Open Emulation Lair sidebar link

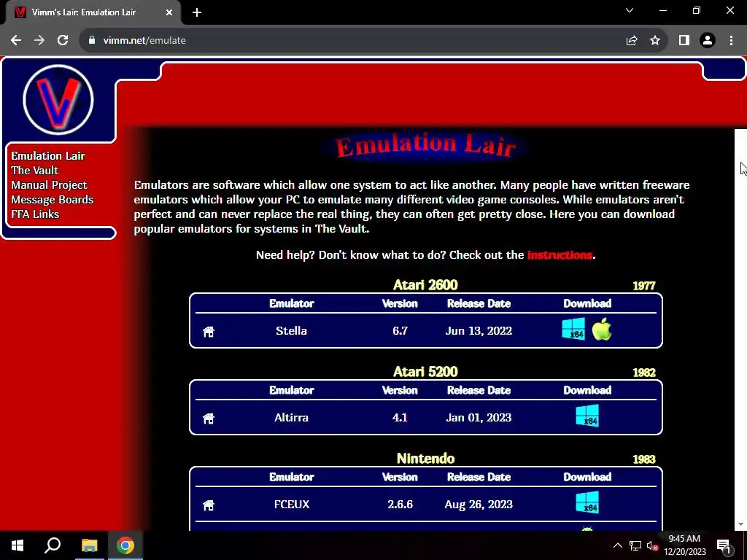(x=48, y=156)
